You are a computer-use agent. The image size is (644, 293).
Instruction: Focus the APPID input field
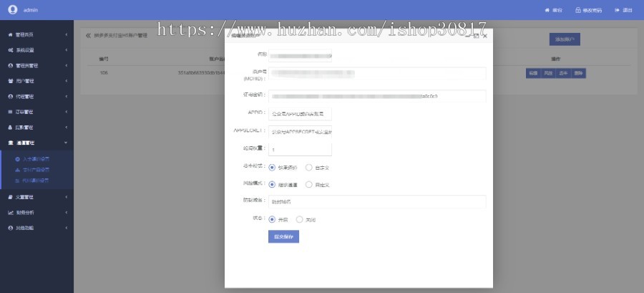coord(300,114)
